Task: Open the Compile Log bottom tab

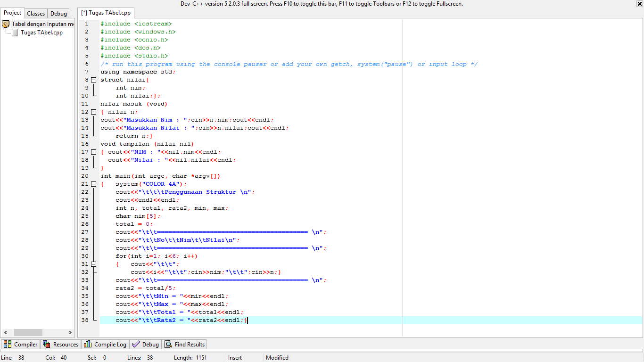Action: 105,345
